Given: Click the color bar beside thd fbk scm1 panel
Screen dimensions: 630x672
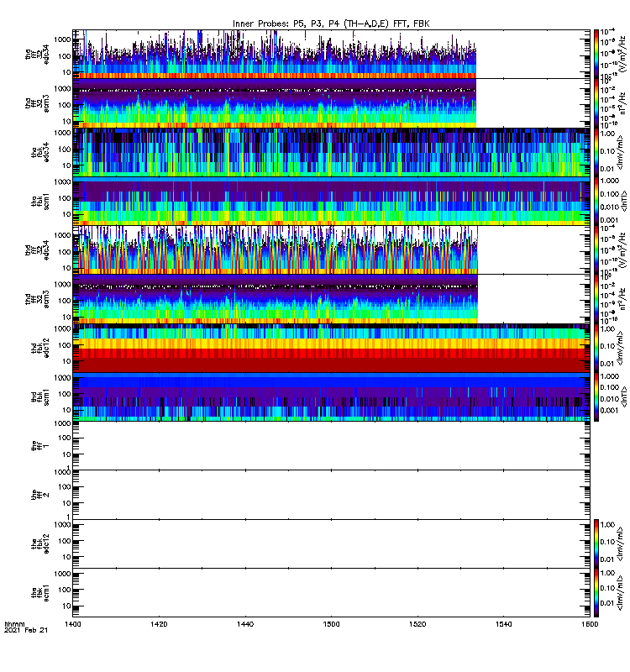Looking at the screenshot, I should coord(596,396).
